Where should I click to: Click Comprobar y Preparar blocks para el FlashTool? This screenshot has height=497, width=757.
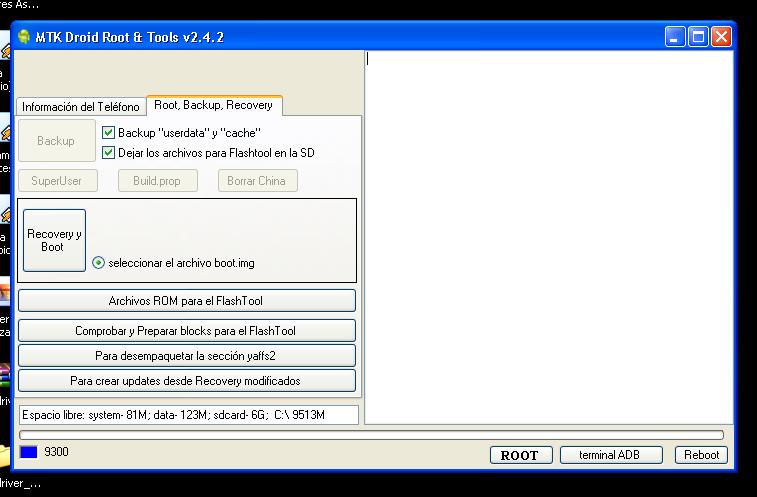[x=187, y=331]
